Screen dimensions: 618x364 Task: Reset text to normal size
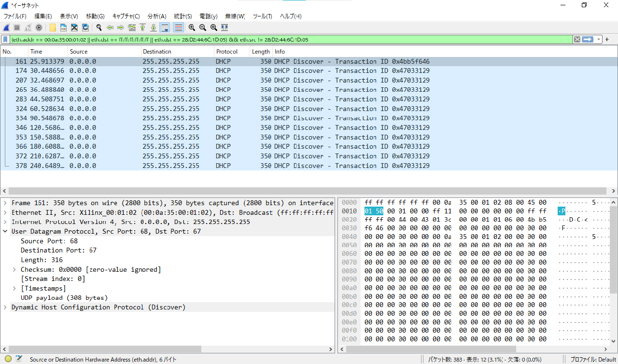[214, 28]
